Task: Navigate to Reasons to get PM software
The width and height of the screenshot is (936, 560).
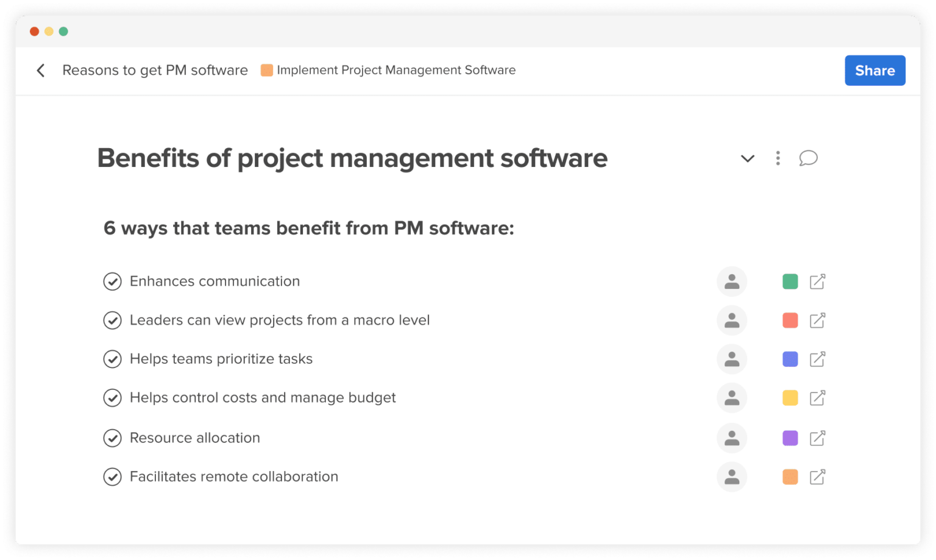Action: click(x=155, y=70)
